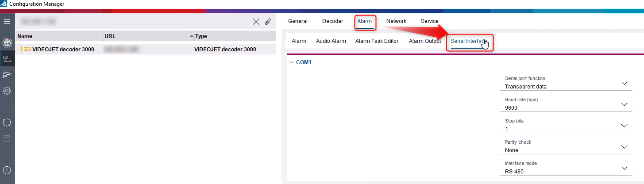Click the warning mark beside VIDEOJET decoder
This screenshot has height=184, width=644.
[21, 50]
